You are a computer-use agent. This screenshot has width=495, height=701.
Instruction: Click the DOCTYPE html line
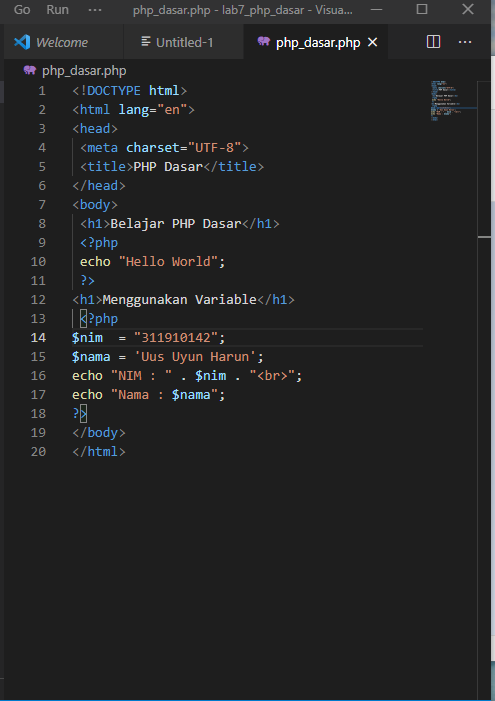(130, 91)
